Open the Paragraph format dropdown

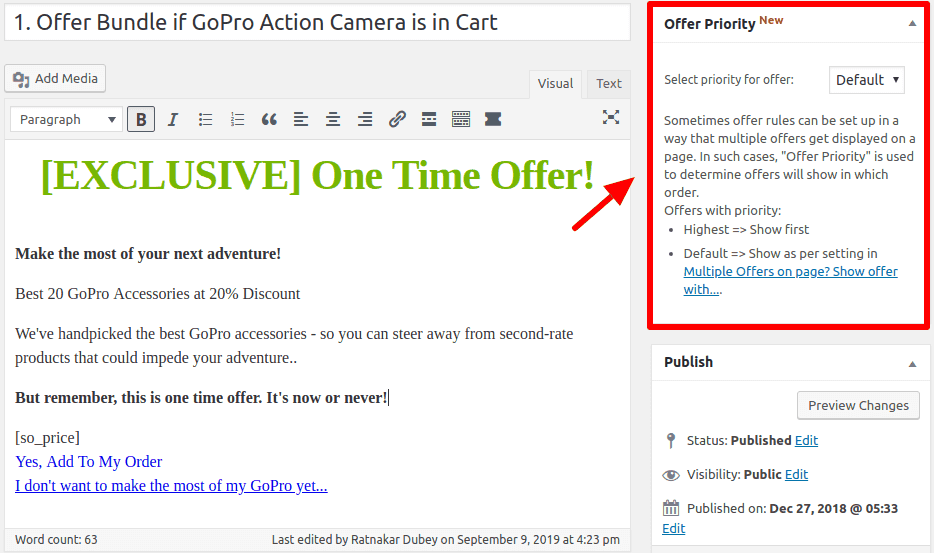[67, 119]
